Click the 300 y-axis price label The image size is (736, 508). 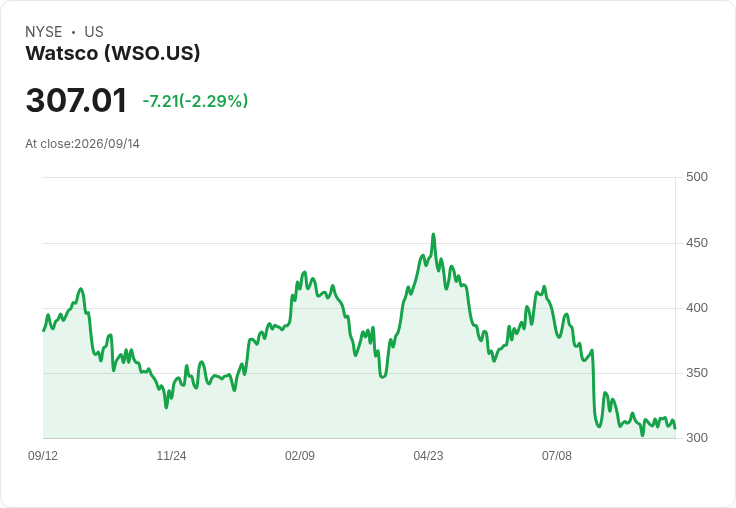697,438
